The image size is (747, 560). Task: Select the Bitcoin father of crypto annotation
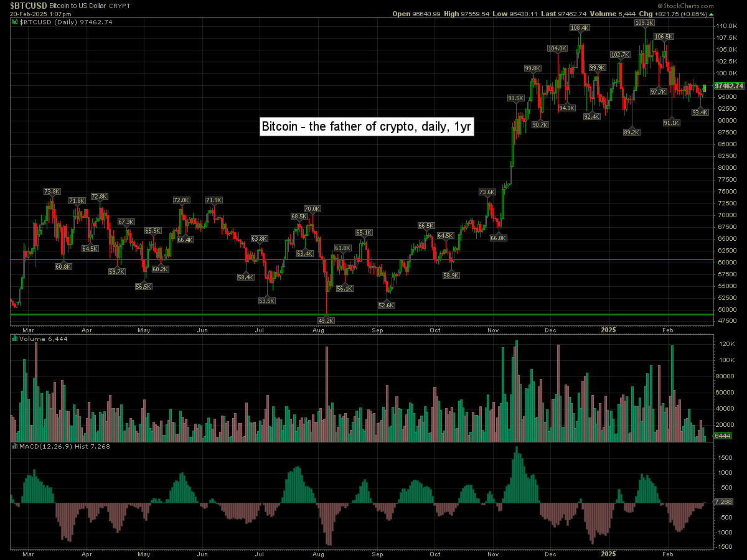click(x=367, y=126)
